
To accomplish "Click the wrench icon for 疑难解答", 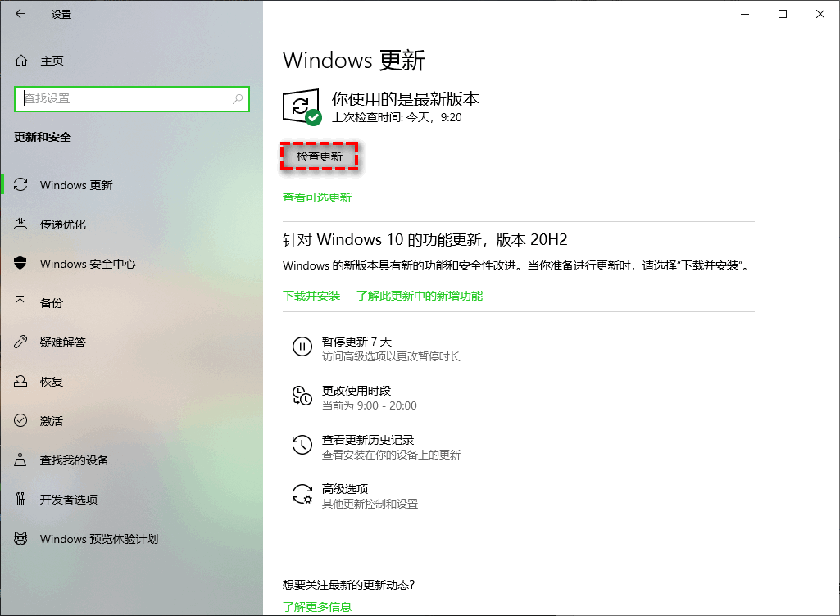I will coord(21,342).
